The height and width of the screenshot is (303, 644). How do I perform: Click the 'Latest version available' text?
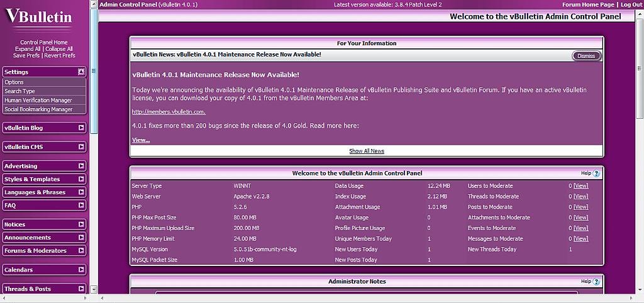(x=388, y=4)
